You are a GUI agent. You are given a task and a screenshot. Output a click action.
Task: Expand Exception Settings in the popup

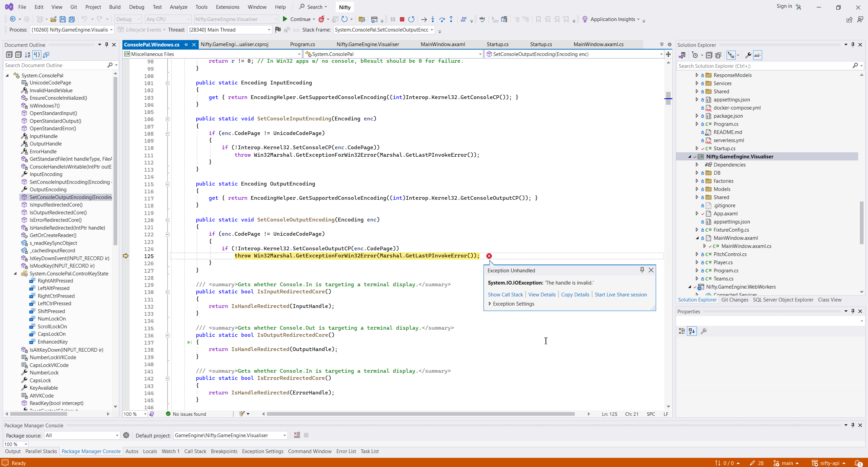point(490,304)
